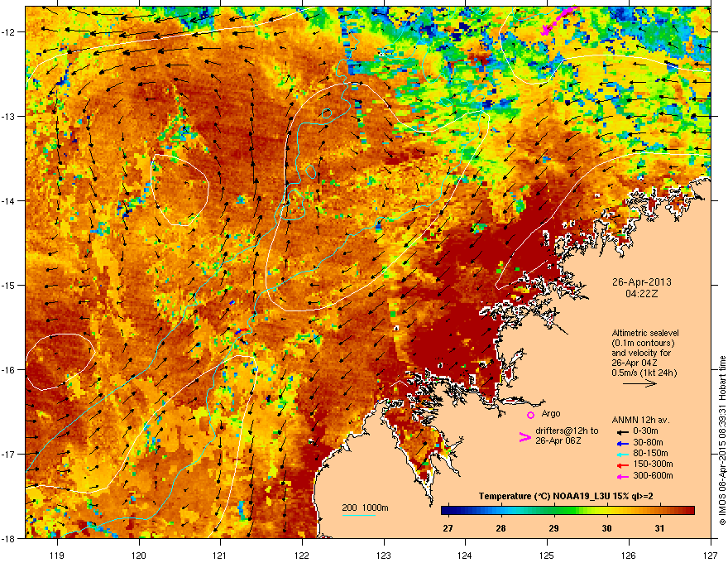Viewport: 728px width, 563px height.
Task: Click the dark blue end of the temperature colour bar
Action: point(447,510)
